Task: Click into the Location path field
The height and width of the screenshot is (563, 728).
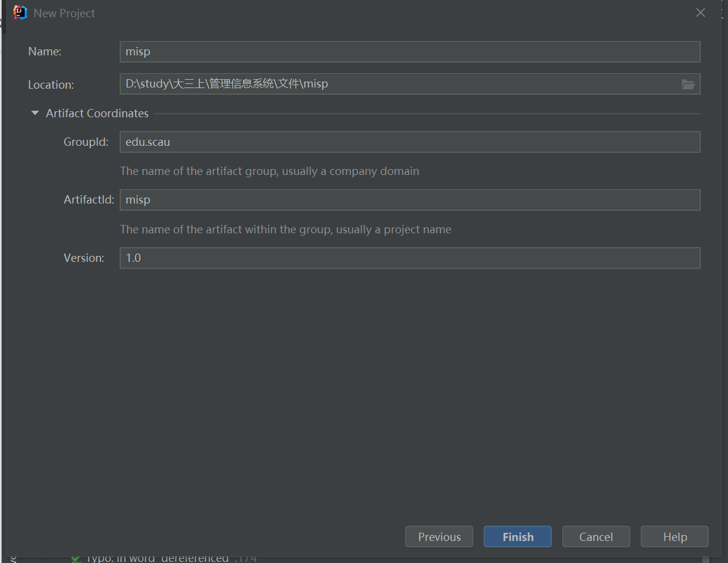Action: [398, 84]
